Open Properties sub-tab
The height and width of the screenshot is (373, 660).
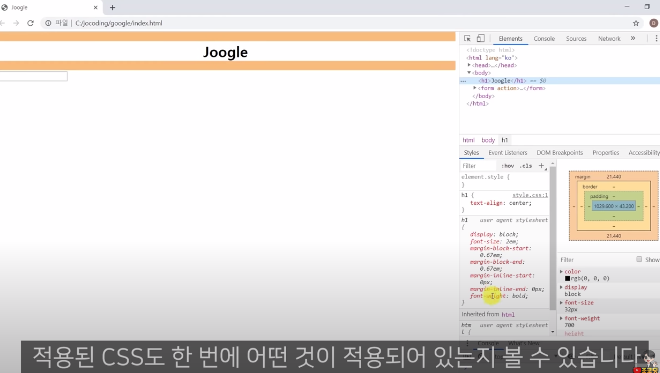[x=606, y=152]
